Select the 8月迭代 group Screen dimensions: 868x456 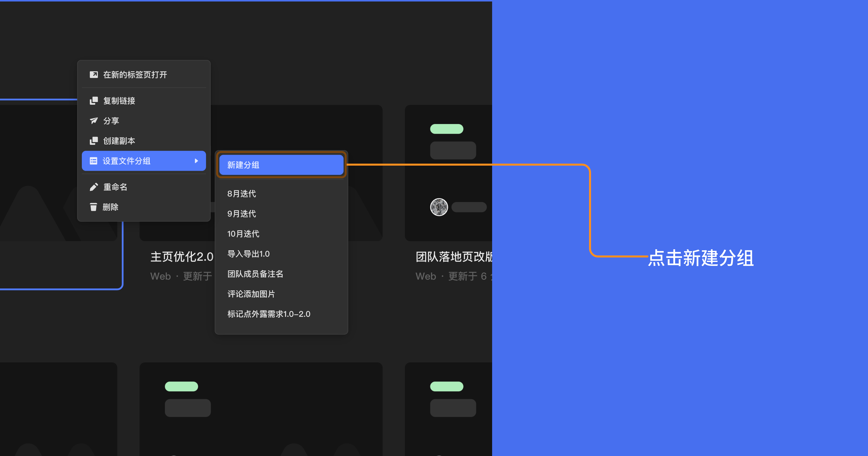tap(281, 194)
